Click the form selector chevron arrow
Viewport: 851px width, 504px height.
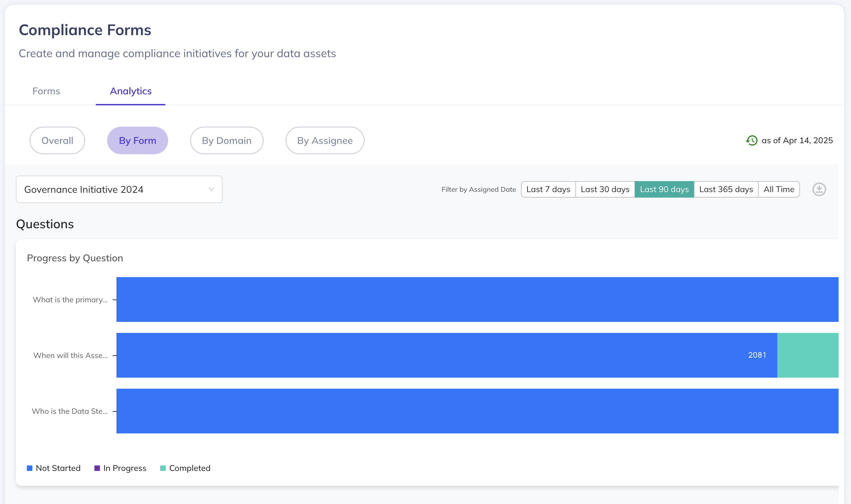[211, 189]
